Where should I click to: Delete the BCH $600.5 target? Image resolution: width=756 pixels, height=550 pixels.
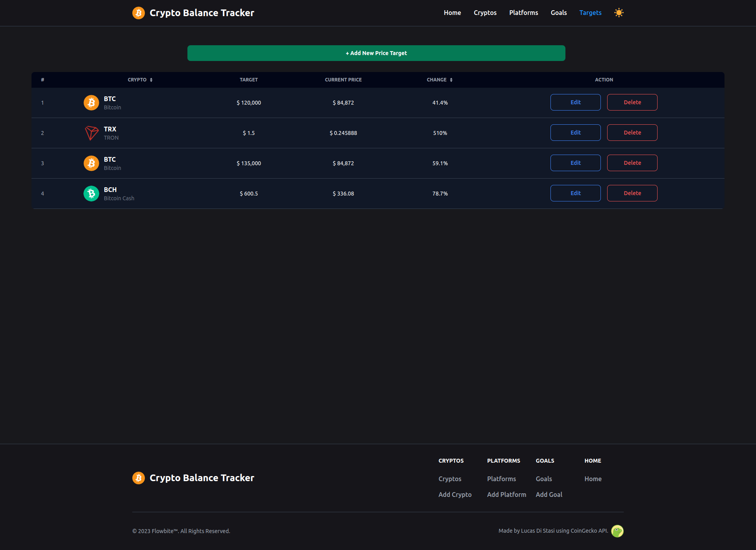coord(632,193)
